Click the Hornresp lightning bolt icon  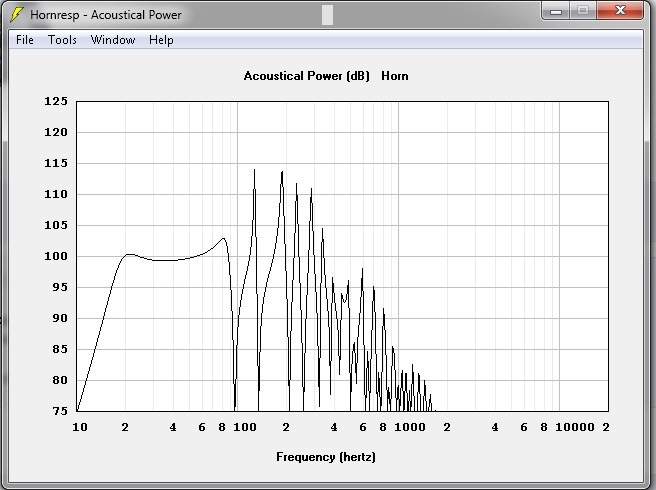(x=17, y=14)
